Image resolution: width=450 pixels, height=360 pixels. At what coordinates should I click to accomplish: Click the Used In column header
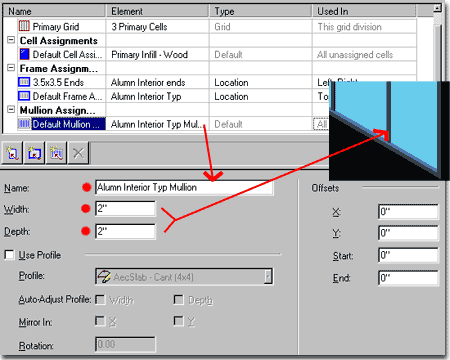point(364,11)
